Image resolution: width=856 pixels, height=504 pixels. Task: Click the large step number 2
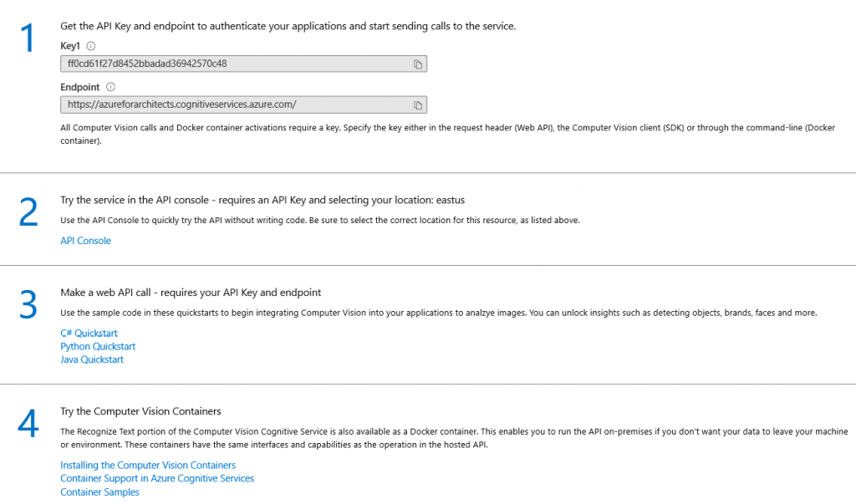(x=28, y=214)
